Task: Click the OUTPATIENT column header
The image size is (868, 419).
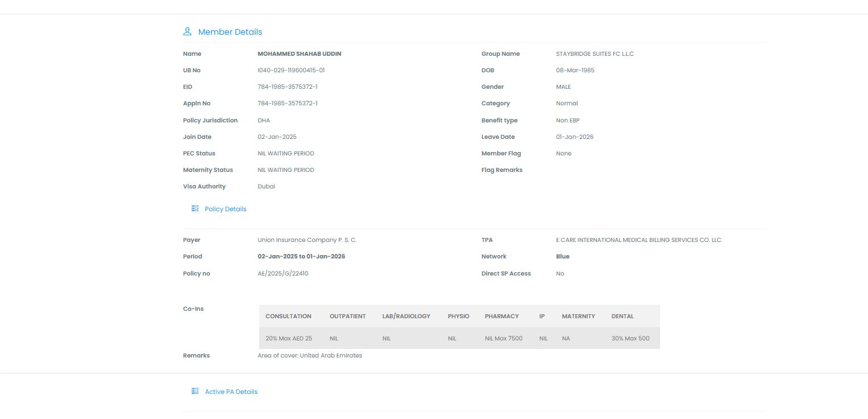Action: [347, 316]
